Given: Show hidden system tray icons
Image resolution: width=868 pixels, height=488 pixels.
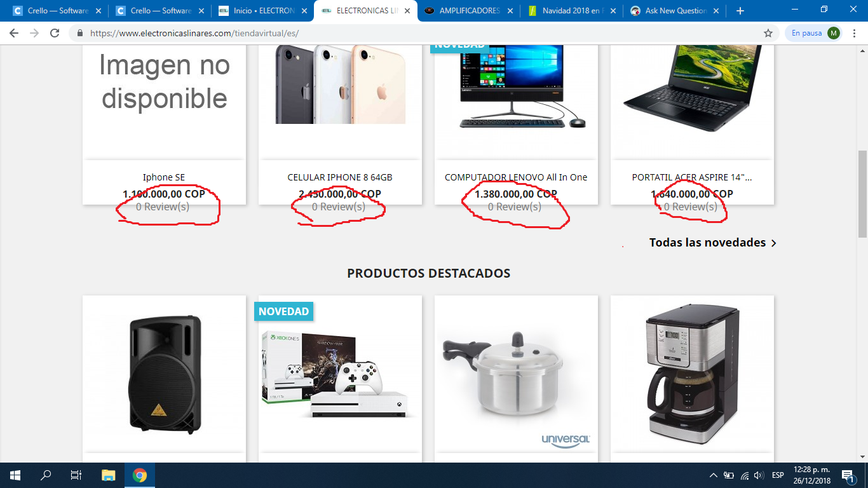Looking at the screenshot, I should click(x=714, y=475).
